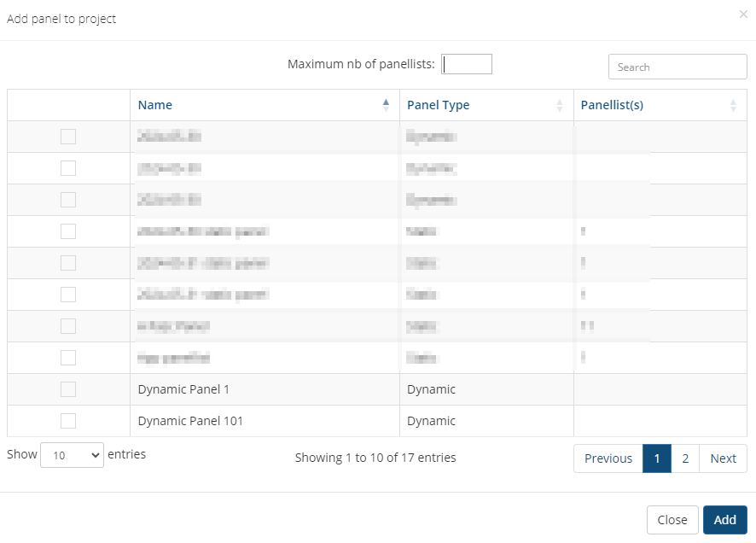The height and width of the screenshot is (543, 756).
Task: Click the Dynamic Panel 1 name cell
Action: coord(183,389)
